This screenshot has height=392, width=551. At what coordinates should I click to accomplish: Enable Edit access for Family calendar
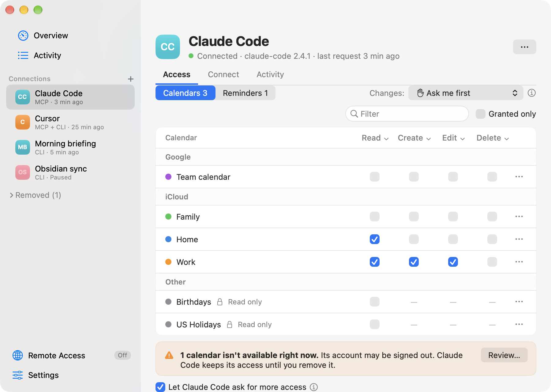coord(453,217)
